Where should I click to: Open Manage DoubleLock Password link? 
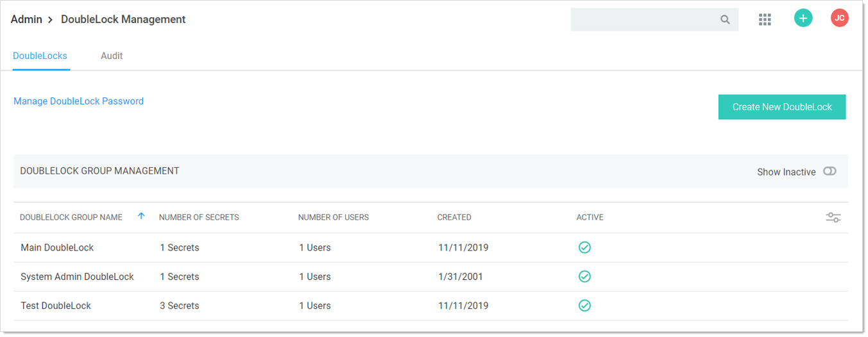tap(78, 101)
